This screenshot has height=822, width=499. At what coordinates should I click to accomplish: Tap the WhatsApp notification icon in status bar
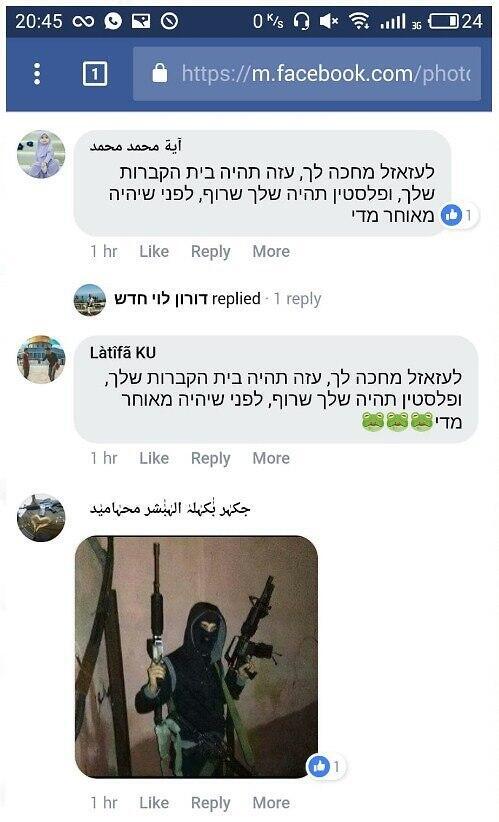click(x=113, y=21)
